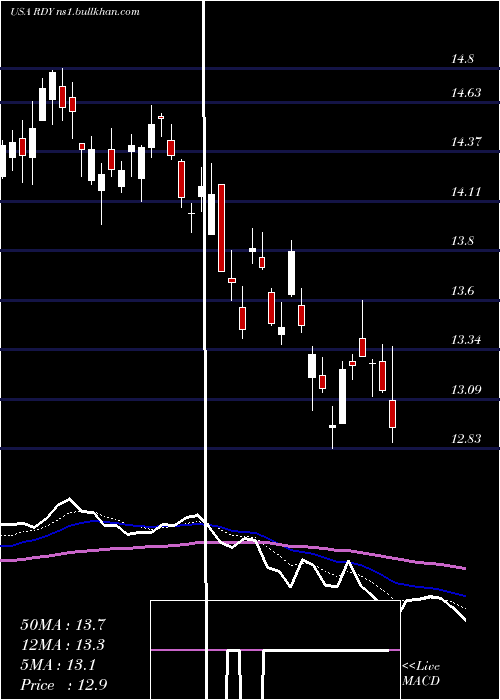Click the 14.11 price axis label
The image size is (500, 700).
(466, 192)
